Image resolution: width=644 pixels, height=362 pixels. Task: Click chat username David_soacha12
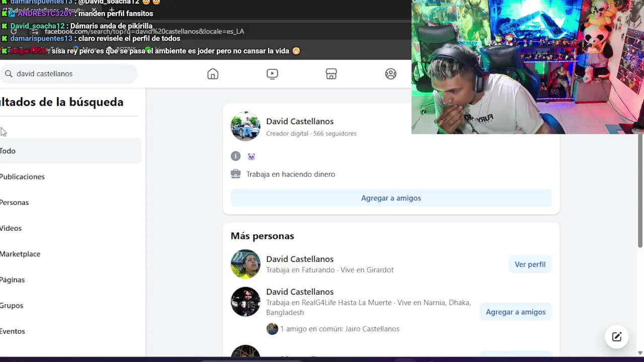pyautogui.click(x=37, y=26)
